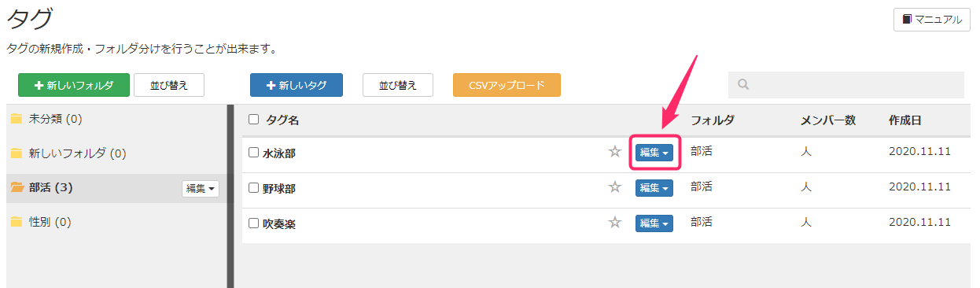
Task: Create a new tag with 新しいタグ
Action: pyautogui.click(x=297, y=85)
